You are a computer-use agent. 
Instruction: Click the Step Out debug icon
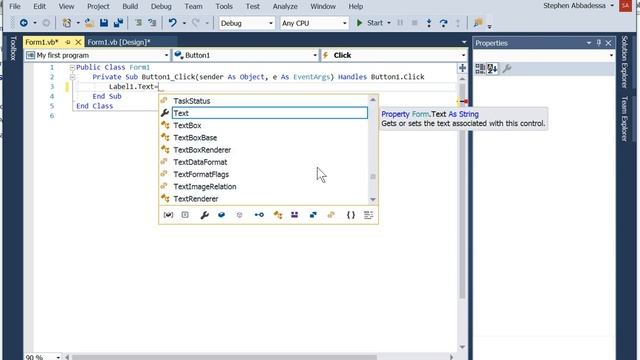click(x=458, y=23)
